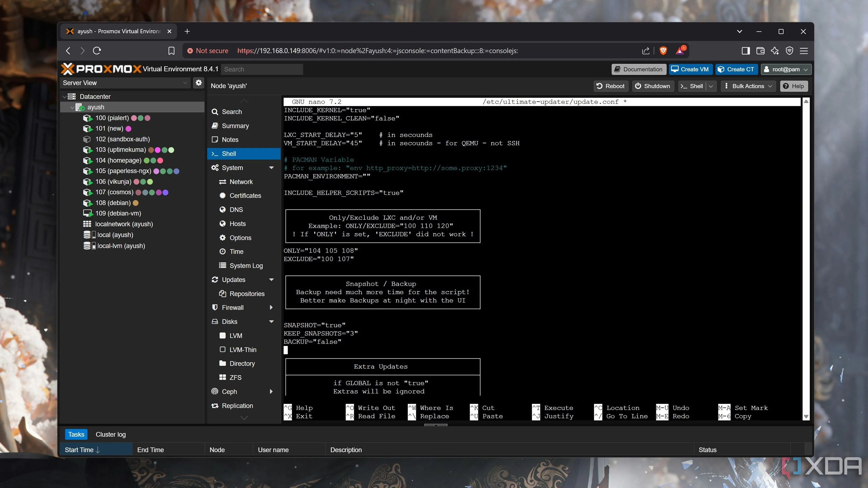Open the Bulk Actions dropdown
Viewport: 868px width, 488px height.
748,86
